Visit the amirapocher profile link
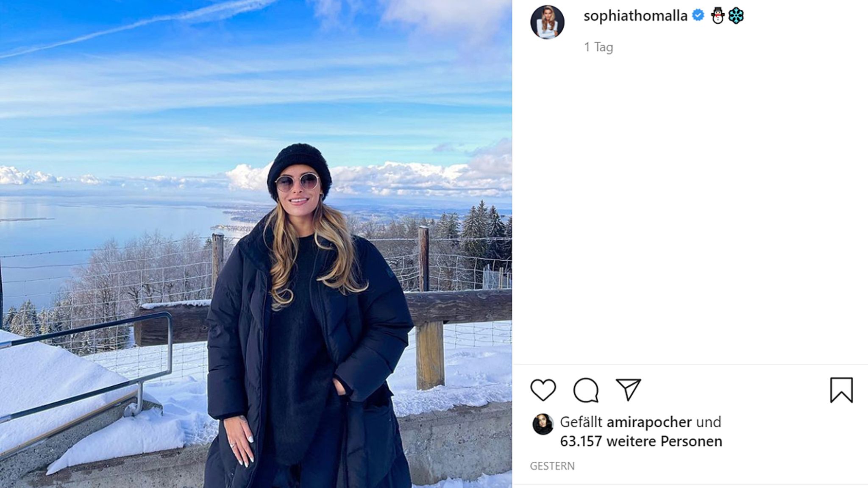The height and width of the screenshot is (488, 868). (x=649, y=422)
